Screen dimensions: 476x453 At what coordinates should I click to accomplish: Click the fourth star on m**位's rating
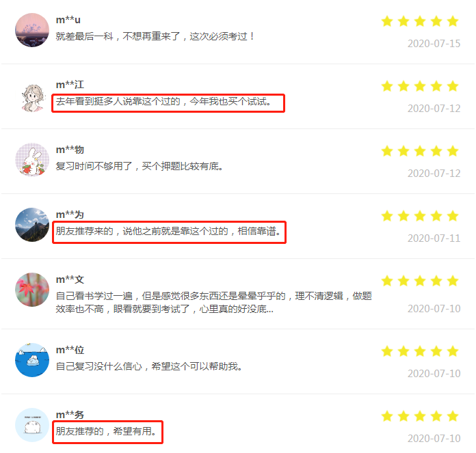click(x=436, y=351)
